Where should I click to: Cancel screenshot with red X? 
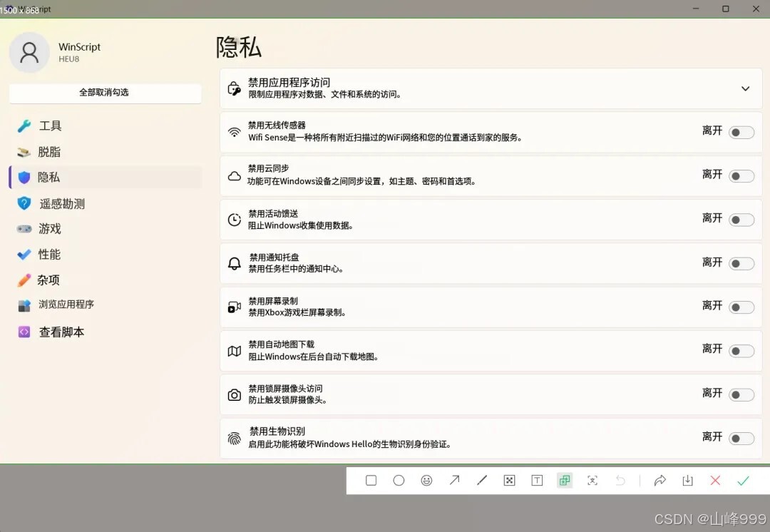click(716, 481)
